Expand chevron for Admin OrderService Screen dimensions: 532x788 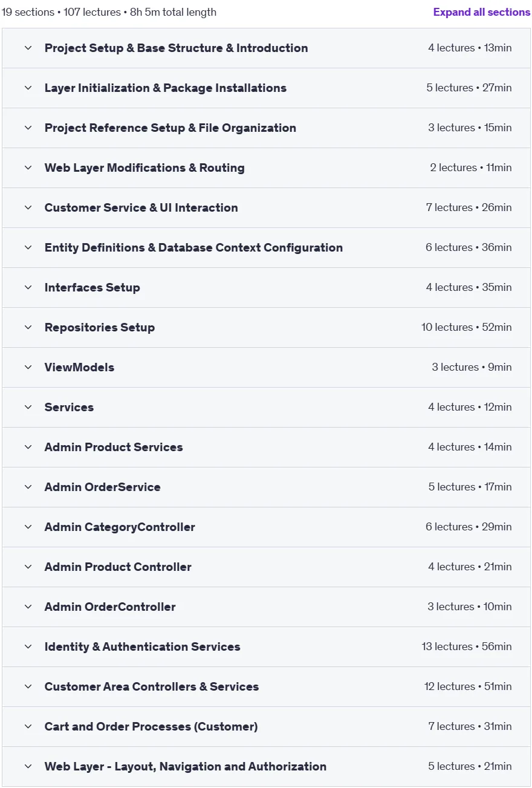[x=28, y=487]
